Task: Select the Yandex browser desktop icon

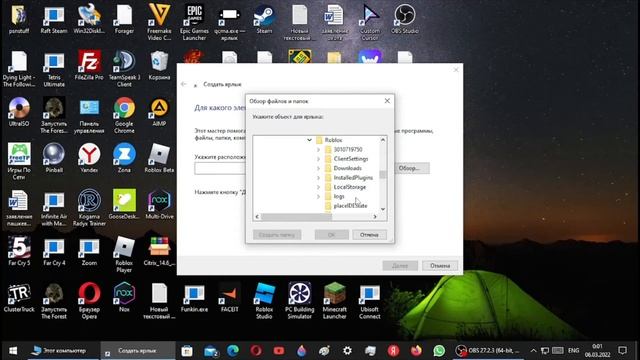Action: coord(89,158)
